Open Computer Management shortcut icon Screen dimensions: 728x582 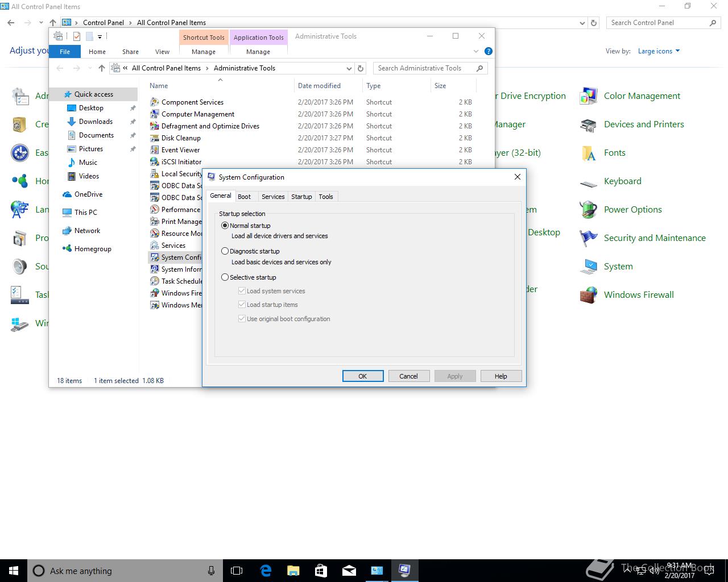(154, 114)
